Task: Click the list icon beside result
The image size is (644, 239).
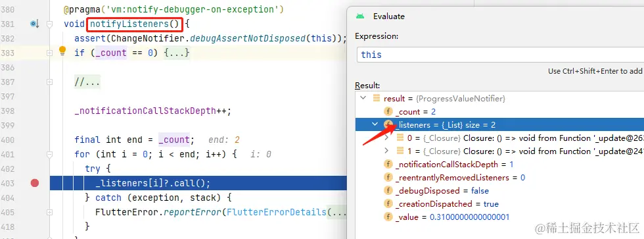Action: (376, 98)
